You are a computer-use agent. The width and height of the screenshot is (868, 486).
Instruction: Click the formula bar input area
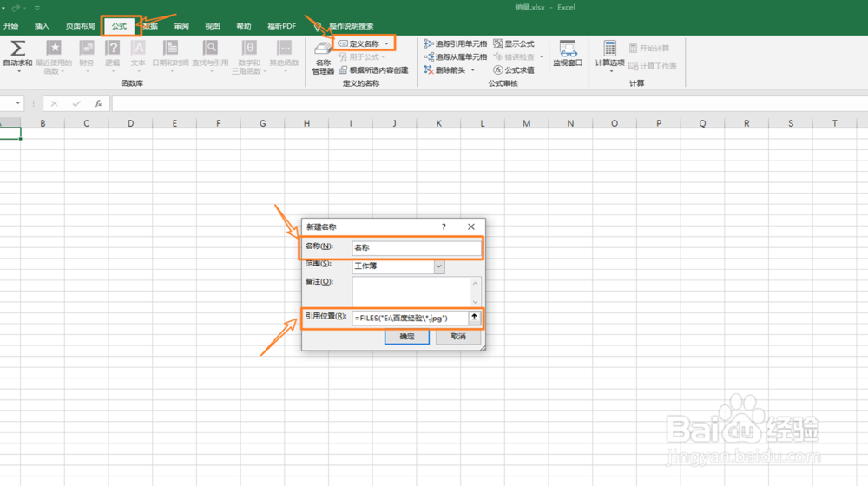[x=490, y=103]
